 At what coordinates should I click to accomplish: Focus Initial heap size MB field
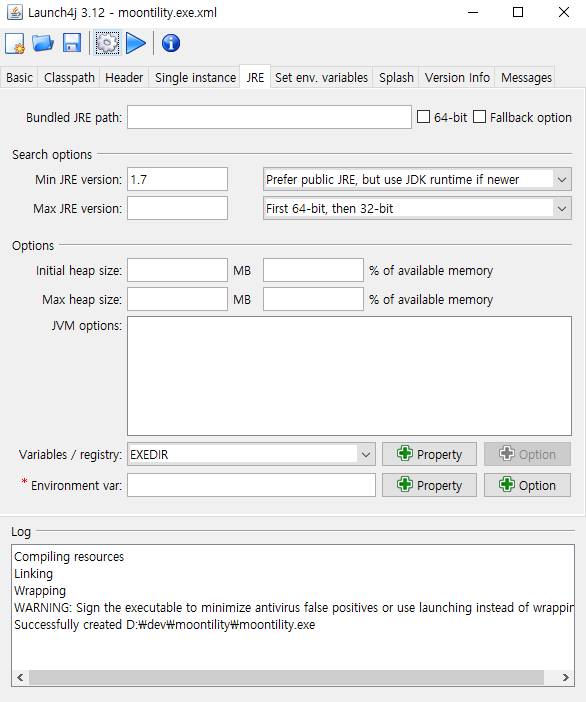[177, 270]
